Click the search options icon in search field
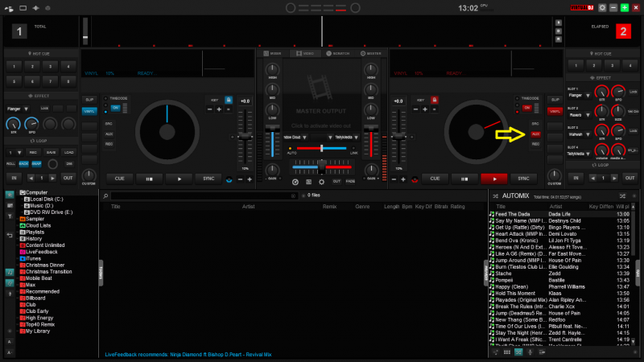Viewport: 644px width, 362px height. coord(293,196)
